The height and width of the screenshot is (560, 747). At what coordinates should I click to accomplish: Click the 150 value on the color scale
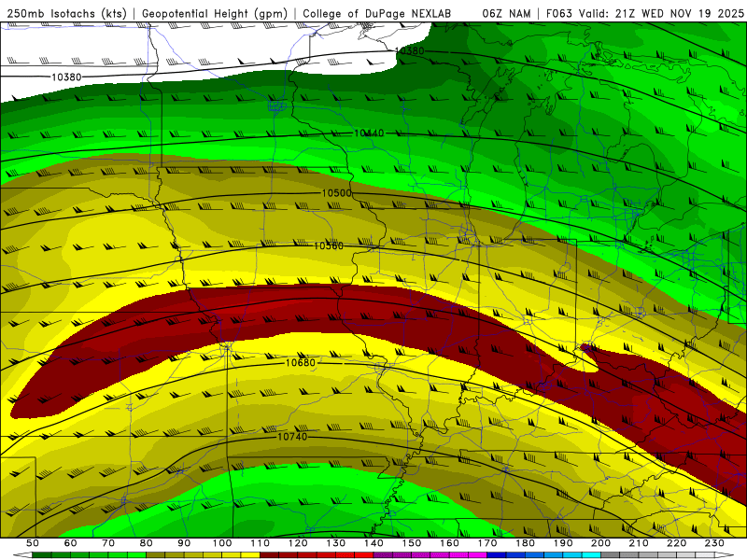pyautogui.click(x=412, y=543)
